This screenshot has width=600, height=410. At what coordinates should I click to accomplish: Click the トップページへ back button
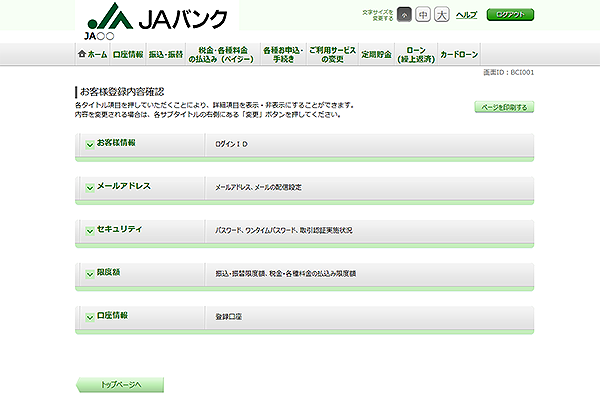(119, 384)
